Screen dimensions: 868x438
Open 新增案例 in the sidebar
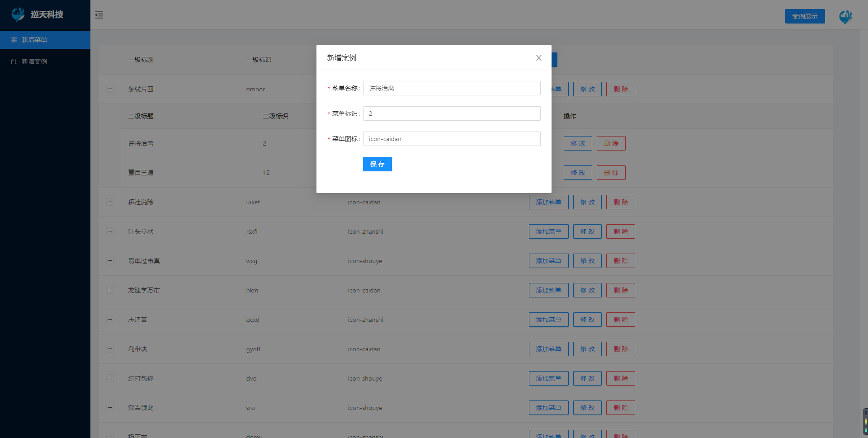pyautogui.click(x=45, y=61)
